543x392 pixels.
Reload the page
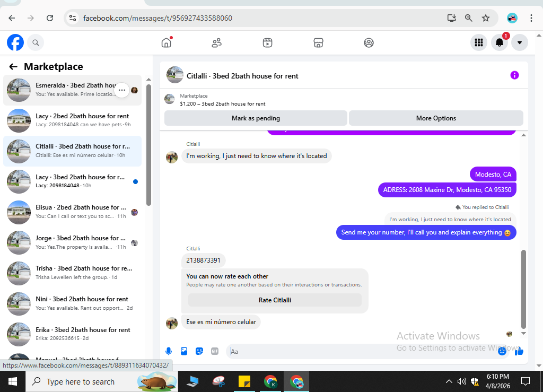(x=50, y=18)
